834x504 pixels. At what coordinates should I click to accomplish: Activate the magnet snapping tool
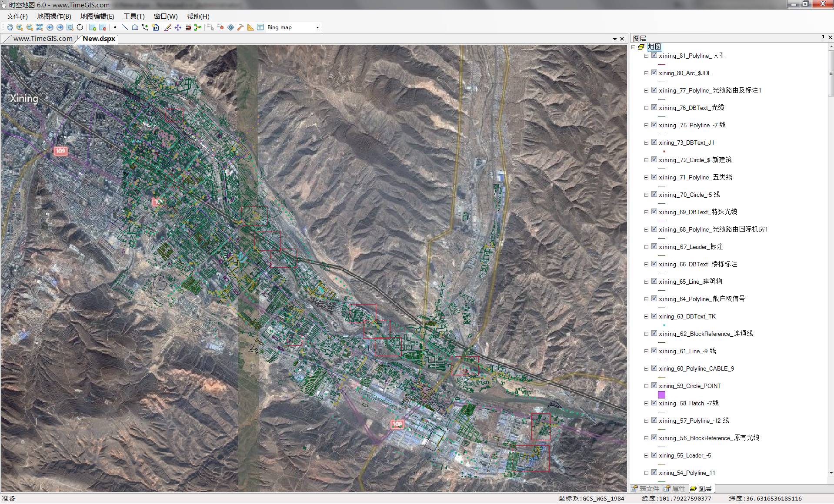point(188,27)
